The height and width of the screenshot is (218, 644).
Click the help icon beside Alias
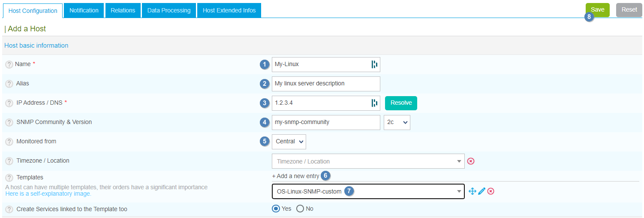[x=9, y=84]
